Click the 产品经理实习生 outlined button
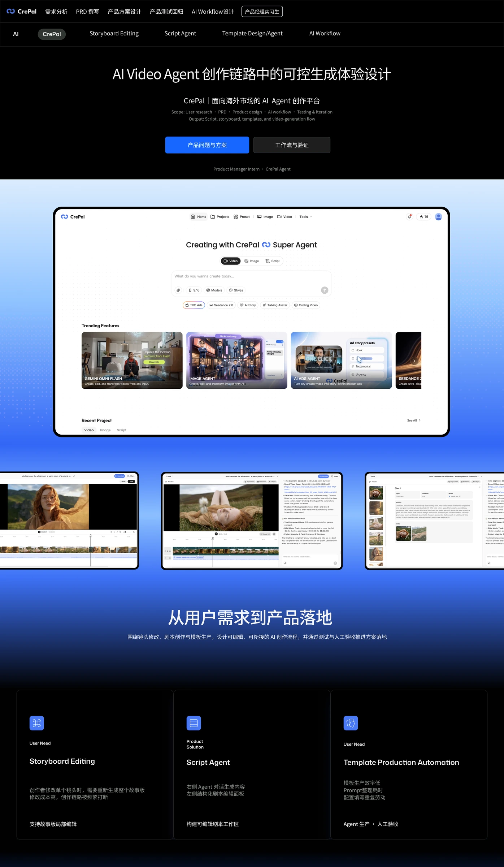504x867 pixels. 262,12
